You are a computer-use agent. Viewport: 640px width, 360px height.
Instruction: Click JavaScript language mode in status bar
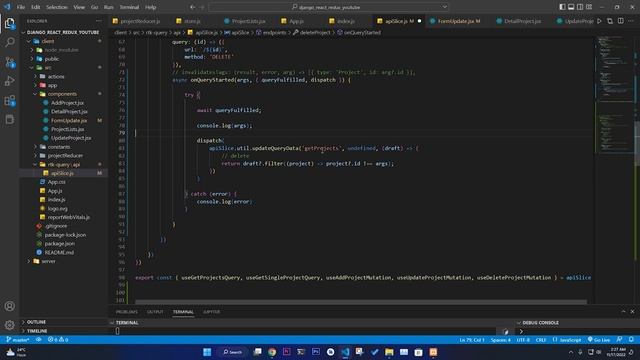point(567,340)
